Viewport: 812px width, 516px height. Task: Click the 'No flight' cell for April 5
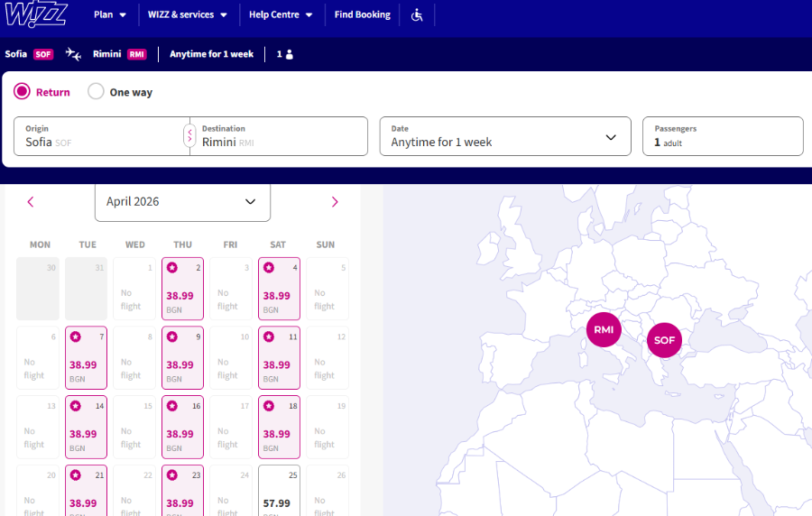point(328,289)
